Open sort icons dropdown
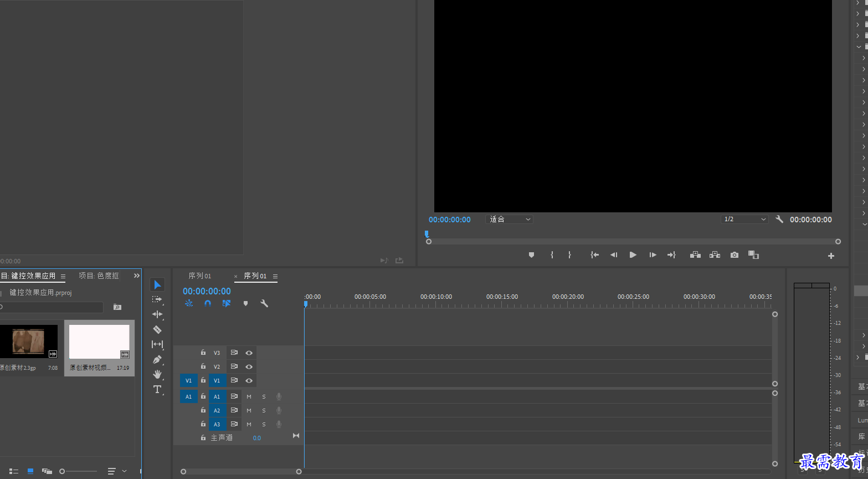The height and width of the screenshot is (479, 868). coord(117,471)
